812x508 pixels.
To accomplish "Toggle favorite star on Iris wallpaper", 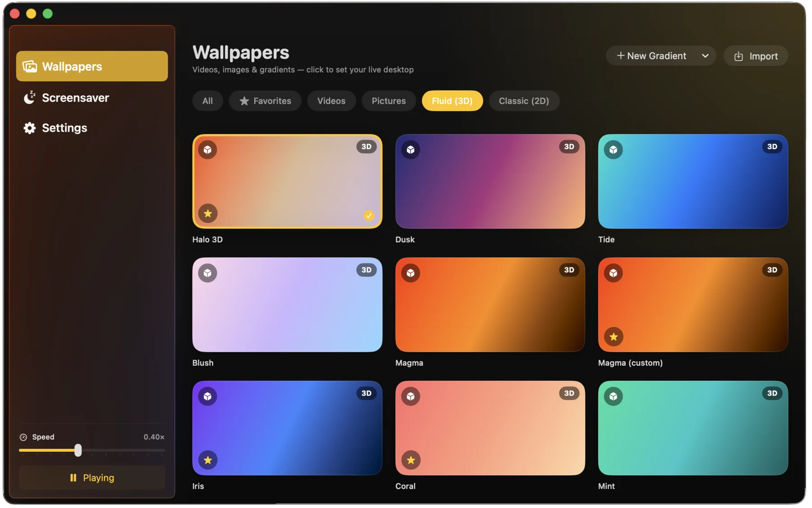I will [x=208, y=460].
